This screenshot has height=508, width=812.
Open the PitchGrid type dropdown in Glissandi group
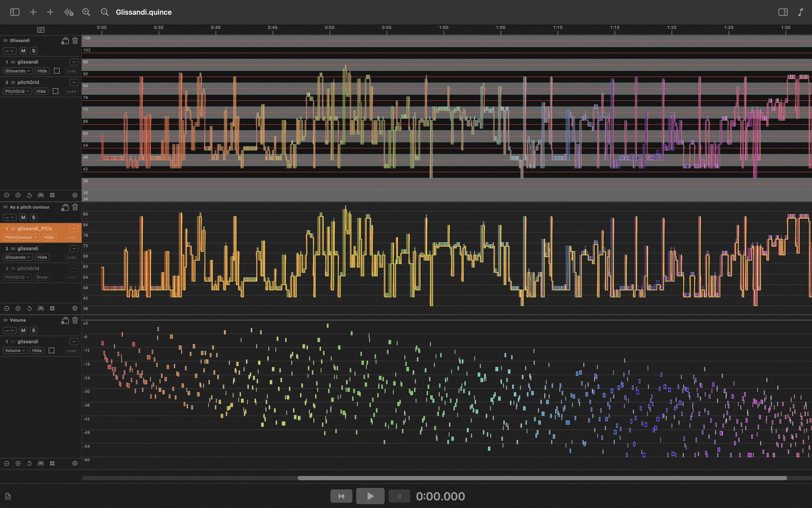point(17,91)
